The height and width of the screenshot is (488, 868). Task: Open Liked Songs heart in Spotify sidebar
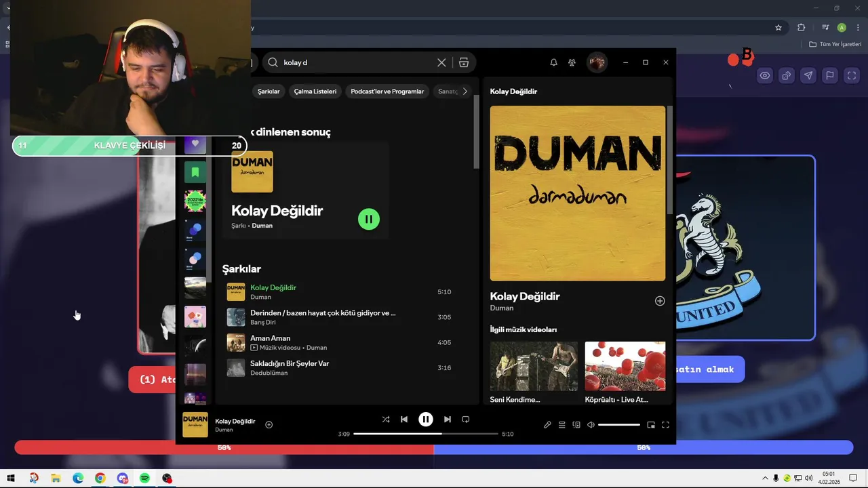(195, 144)
